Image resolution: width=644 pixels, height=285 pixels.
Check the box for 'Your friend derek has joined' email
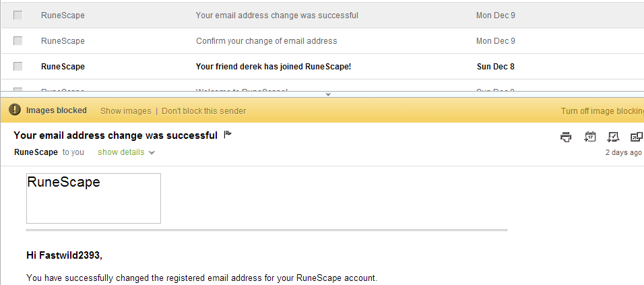coord(18,67)
